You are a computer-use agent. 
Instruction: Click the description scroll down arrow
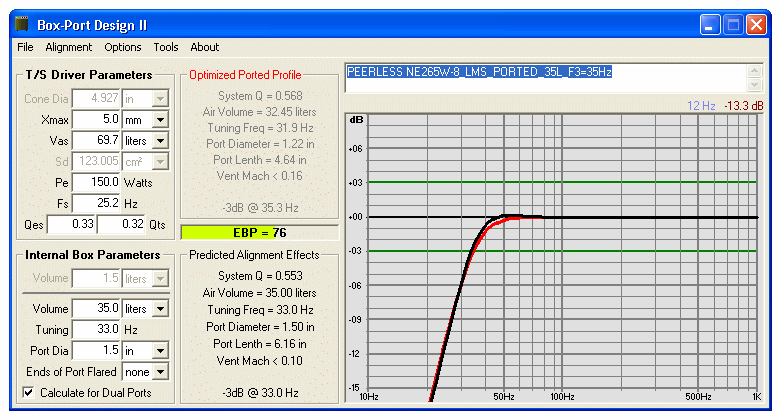point(754,85)
